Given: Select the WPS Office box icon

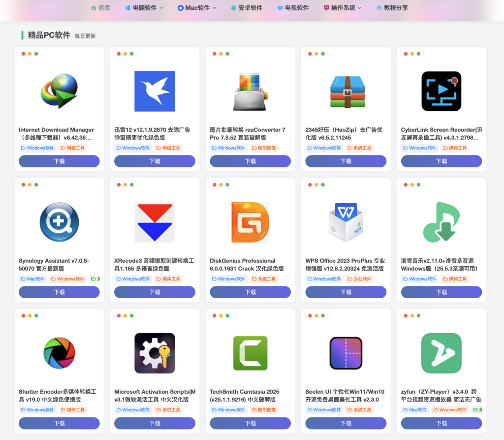Looking at the screenshot, I should pos(346,222).
